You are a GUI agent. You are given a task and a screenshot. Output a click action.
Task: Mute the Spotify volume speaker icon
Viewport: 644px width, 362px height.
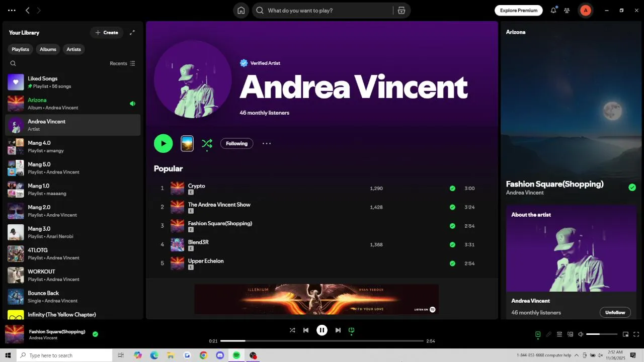(x=581, y=334)
